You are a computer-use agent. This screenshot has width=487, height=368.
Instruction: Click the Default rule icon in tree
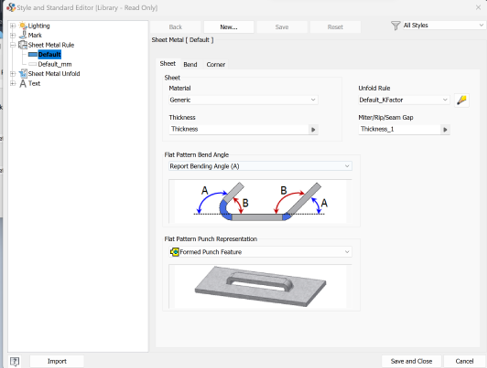[33, 54]
